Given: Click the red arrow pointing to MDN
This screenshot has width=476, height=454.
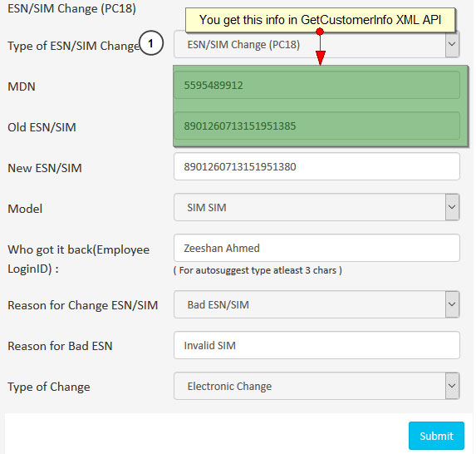Looking at the screenshot, I should pyautogui.click(x=320, y=47).
